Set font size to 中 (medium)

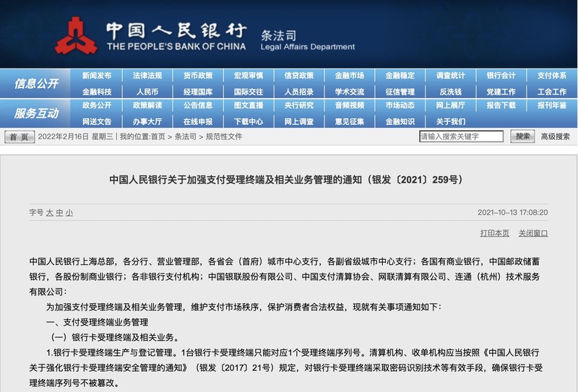click(x=59, y=213)
